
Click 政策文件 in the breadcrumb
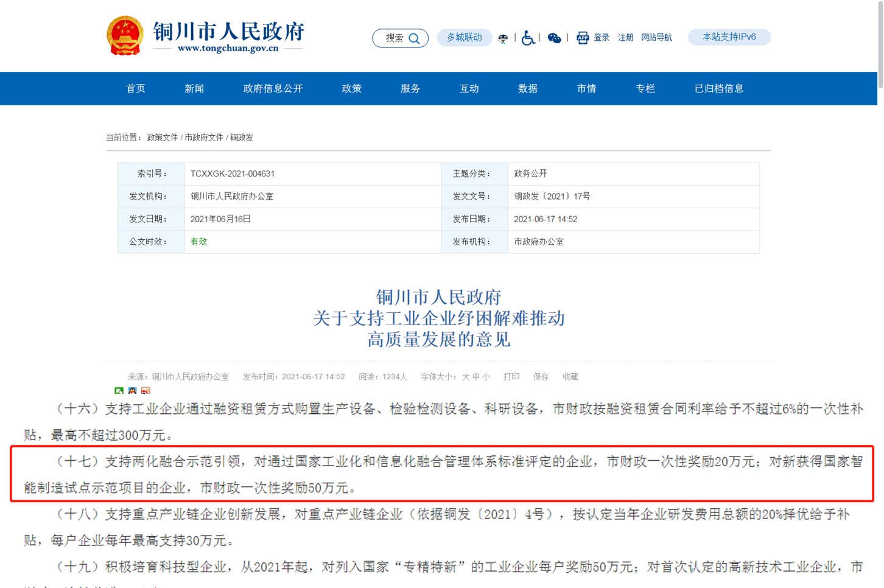[163, 138]
